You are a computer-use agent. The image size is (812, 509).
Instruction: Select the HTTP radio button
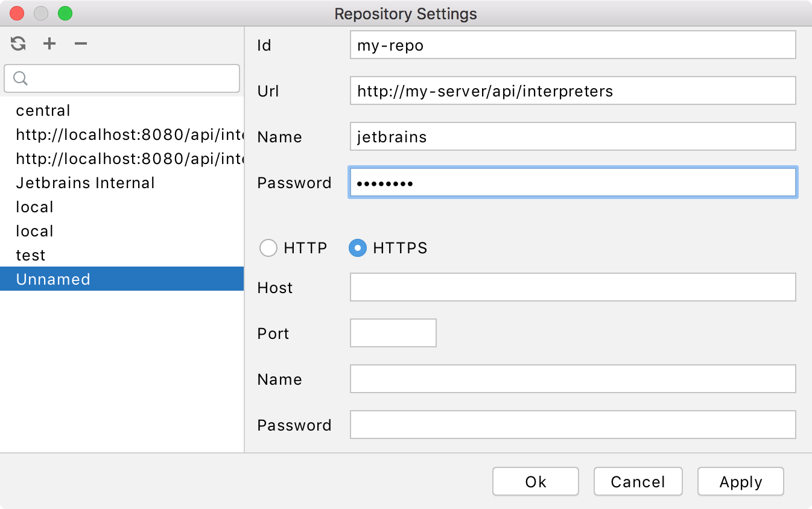(x=268, y=248)
